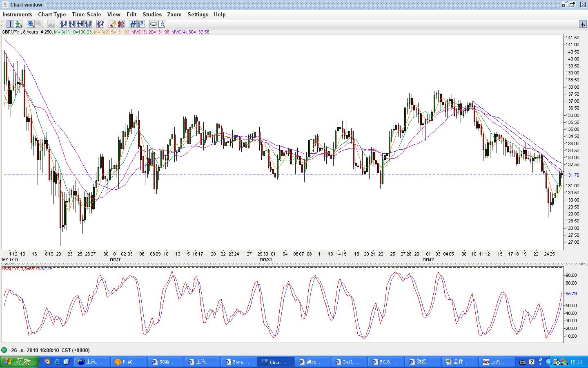This screenshot has width=588, height=368.
Task: Click the greyed bar chart toolbar icon
Action: click(x=51, y=24)
